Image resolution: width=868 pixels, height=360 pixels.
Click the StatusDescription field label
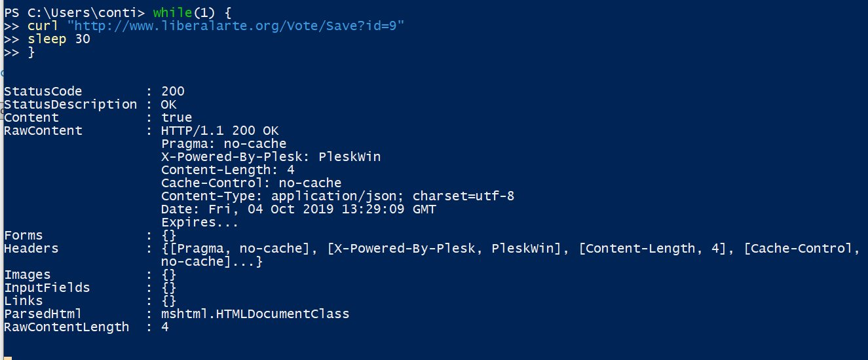pyautogui.click(x=70, y=104)
